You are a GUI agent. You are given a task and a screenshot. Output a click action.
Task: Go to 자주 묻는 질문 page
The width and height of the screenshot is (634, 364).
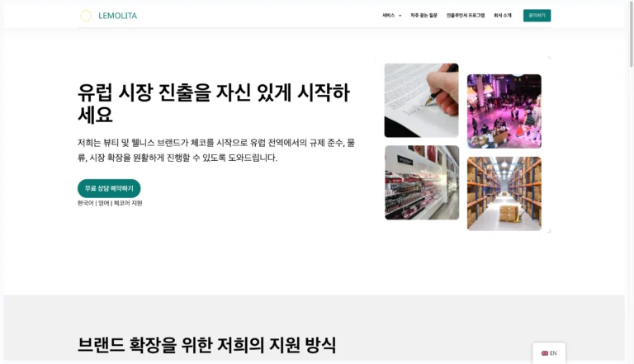click(423, 16)
